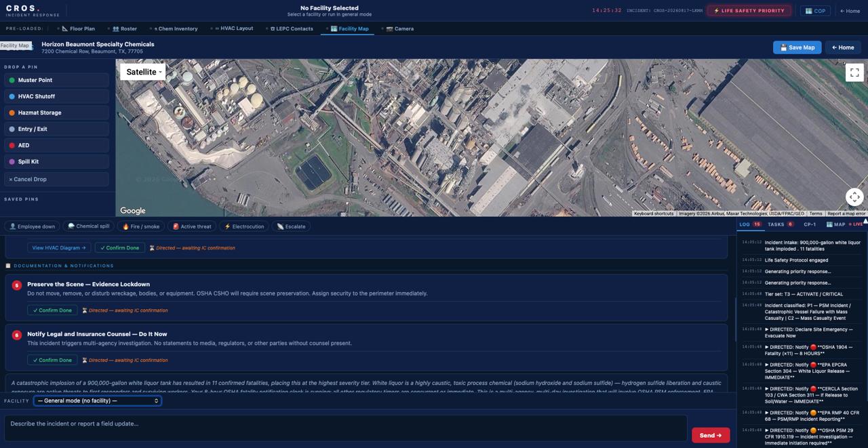This screenshot has height=448, width=868.
Task: Click the Life Safety Priority badge
Action: pyautogui.click(x=749, y=11)
